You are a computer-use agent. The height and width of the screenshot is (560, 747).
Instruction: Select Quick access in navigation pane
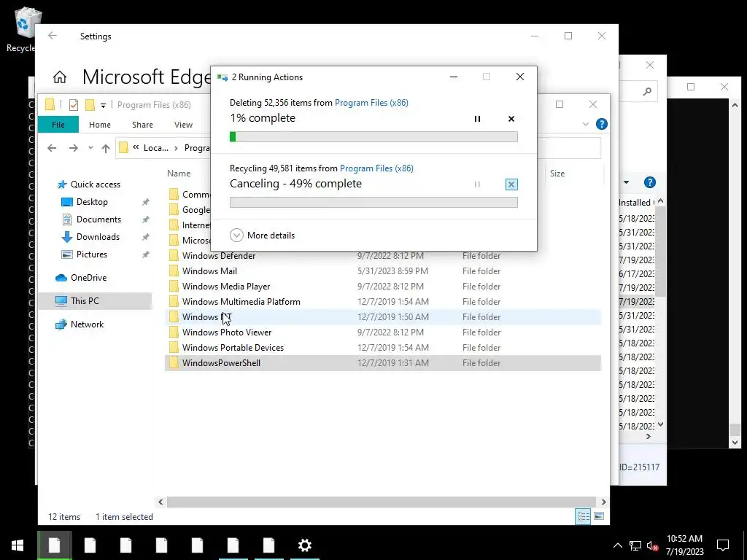point(89,184)
